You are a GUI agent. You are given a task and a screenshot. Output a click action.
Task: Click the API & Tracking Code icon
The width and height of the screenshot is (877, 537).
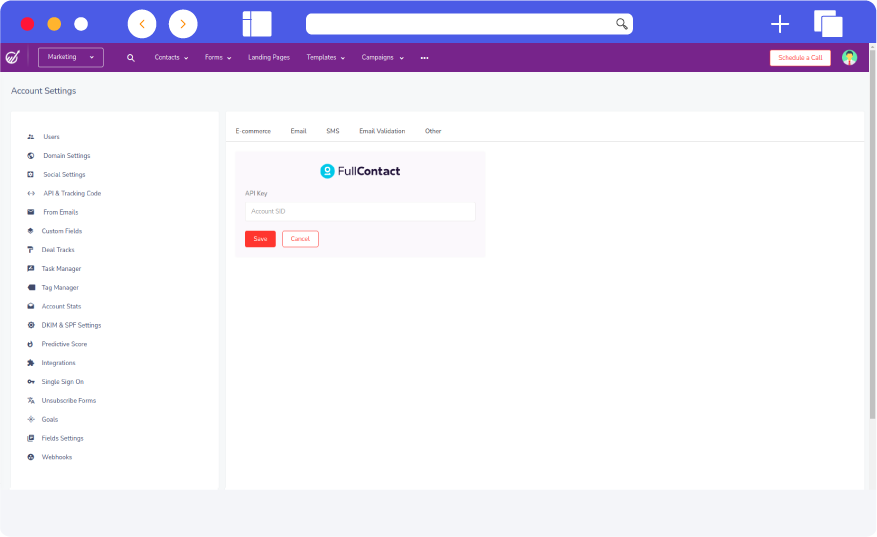coord(31,193)
